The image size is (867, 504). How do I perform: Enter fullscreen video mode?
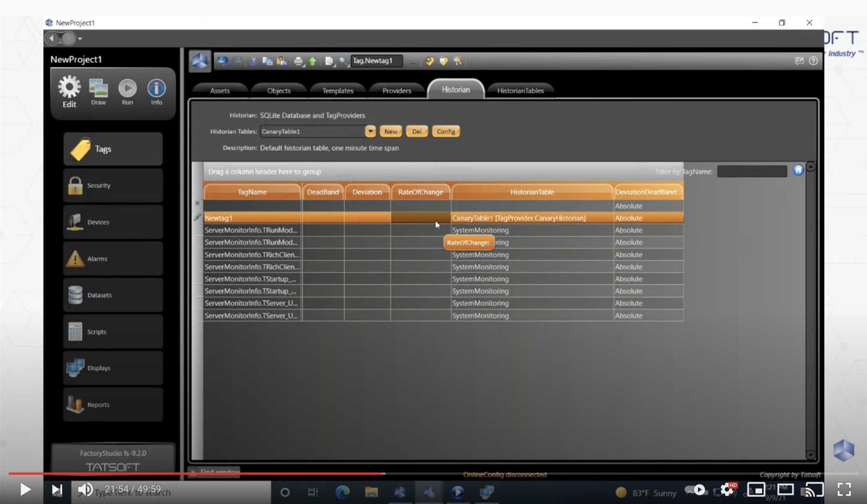[844, 490]
